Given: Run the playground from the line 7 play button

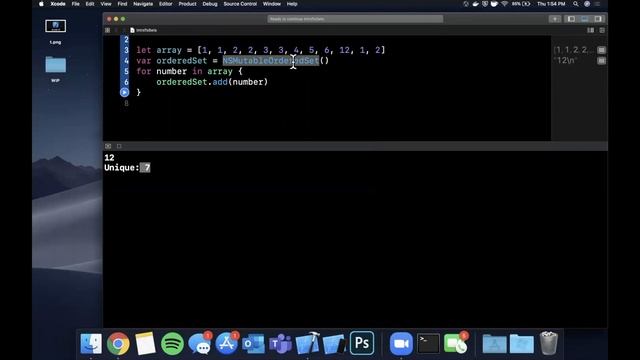Looking at the screenshot, I should [124, 93].
